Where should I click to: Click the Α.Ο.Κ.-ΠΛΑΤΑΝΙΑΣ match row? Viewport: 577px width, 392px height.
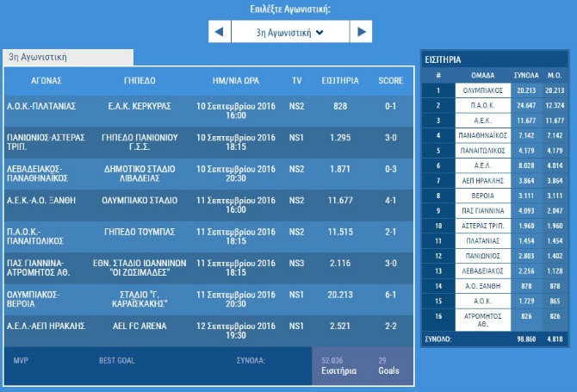tap(41, 106)
